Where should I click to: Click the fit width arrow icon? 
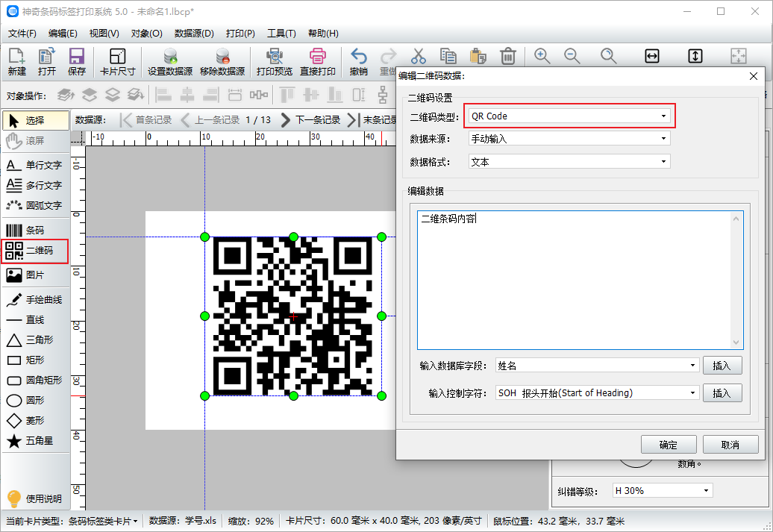(651, 56)
